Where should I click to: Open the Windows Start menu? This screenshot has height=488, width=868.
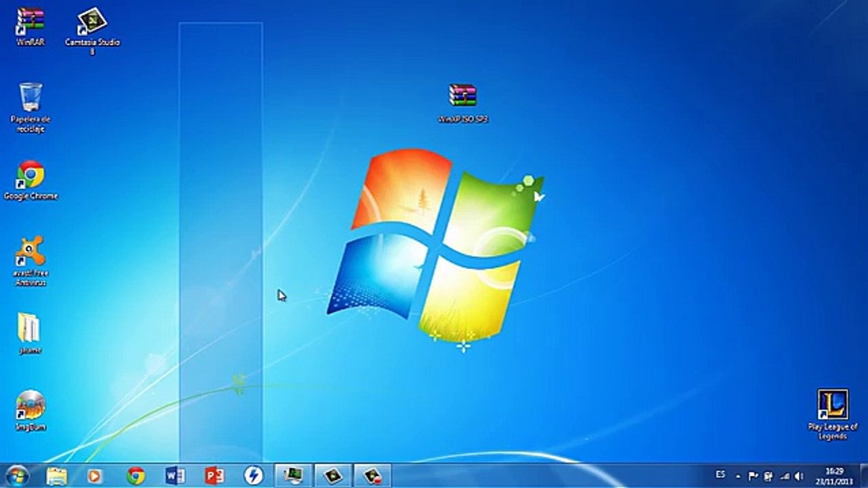pyautogui.click(x=17, y=476)
